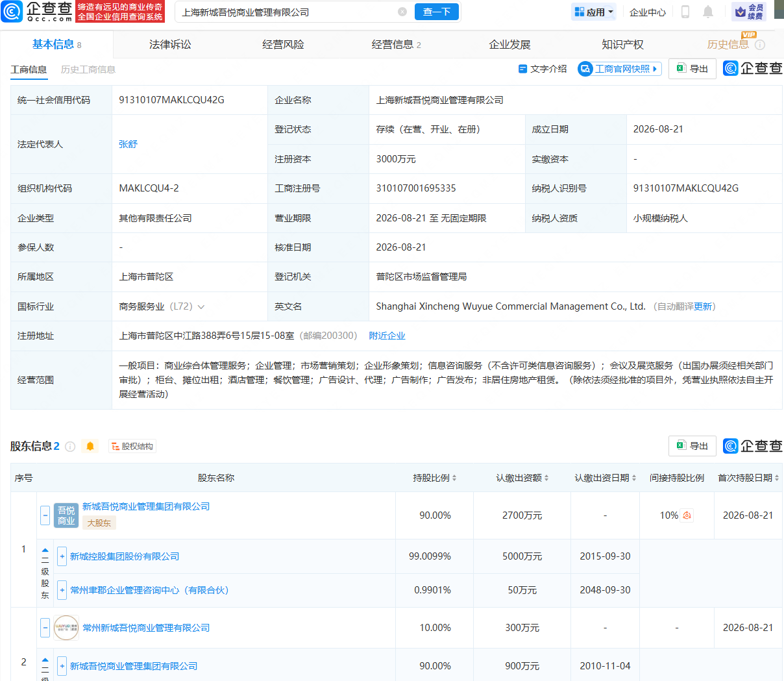Click the info icon next to 股东信息
Screen dimensions: 784x681
coord(70,447)
